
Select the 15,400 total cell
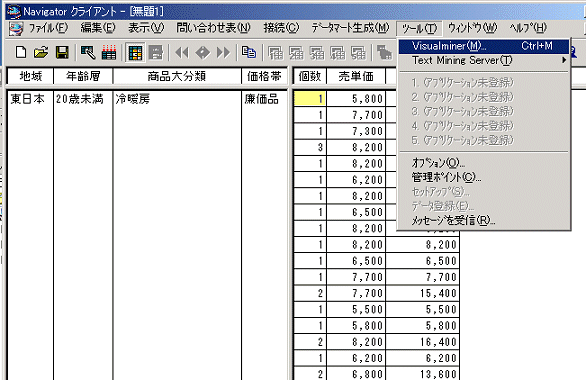tap(423, 293)
